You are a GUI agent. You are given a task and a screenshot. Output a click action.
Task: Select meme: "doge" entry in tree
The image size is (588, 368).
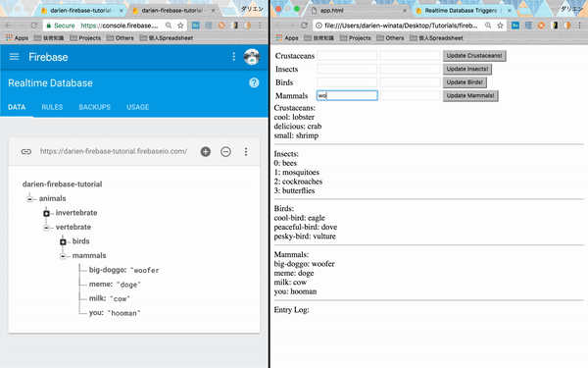click(115, 285)
